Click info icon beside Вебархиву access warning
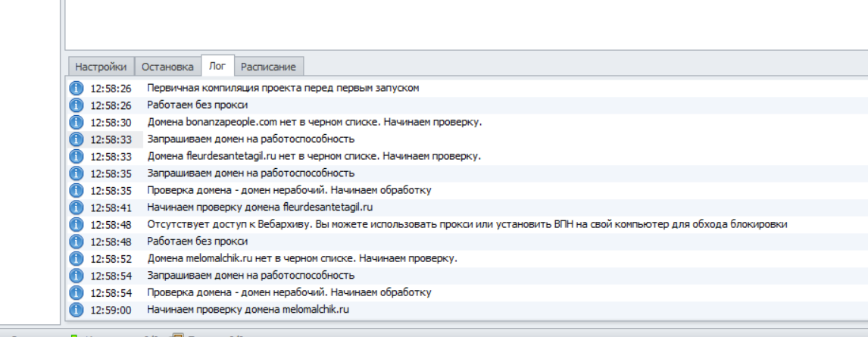 pos(76,224)
